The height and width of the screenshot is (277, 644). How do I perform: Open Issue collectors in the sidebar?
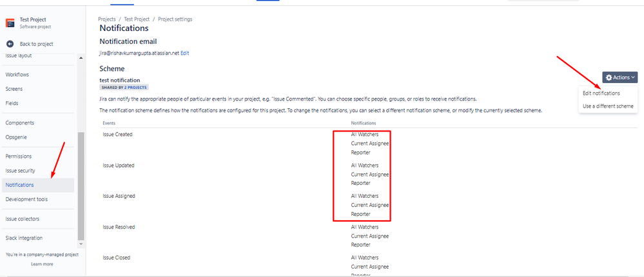(22, 219)
